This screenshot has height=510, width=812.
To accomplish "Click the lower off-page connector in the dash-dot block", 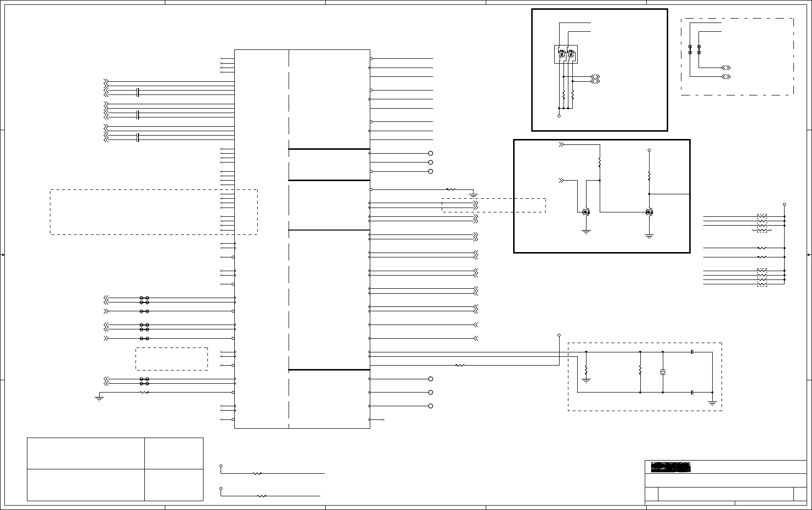I will [x=726, y=77].
